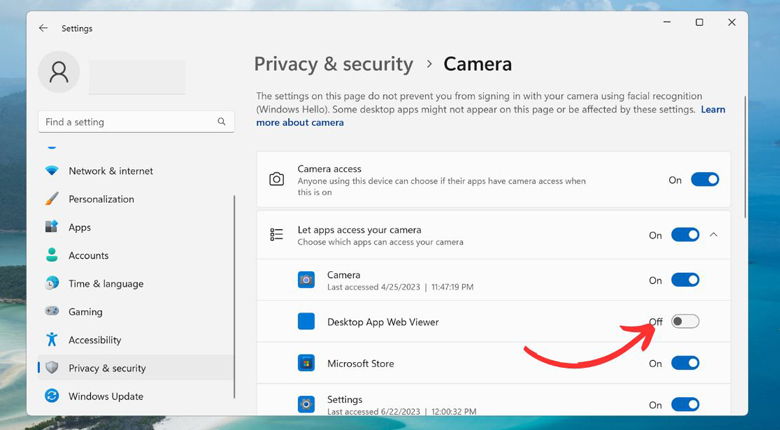This screenshot has height=430, width=780.
Task: Click the Microsoft Store app icon
Action: coord(306,363)
